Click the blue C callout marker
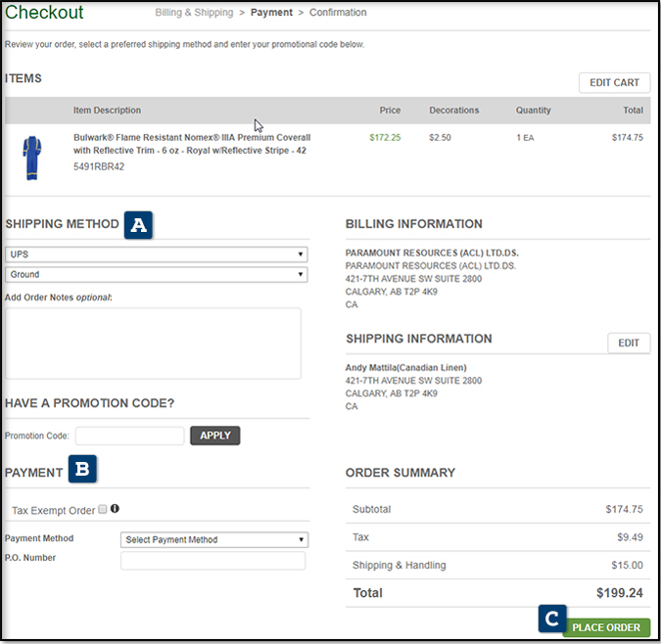This screenshot has height=644, width=661. [552, 620]
